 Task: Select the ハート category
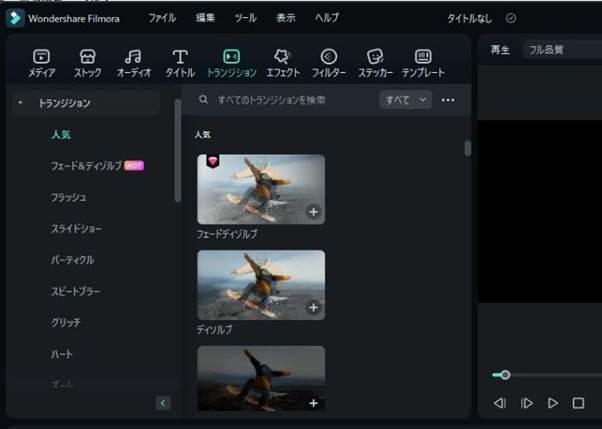(62, 354)
